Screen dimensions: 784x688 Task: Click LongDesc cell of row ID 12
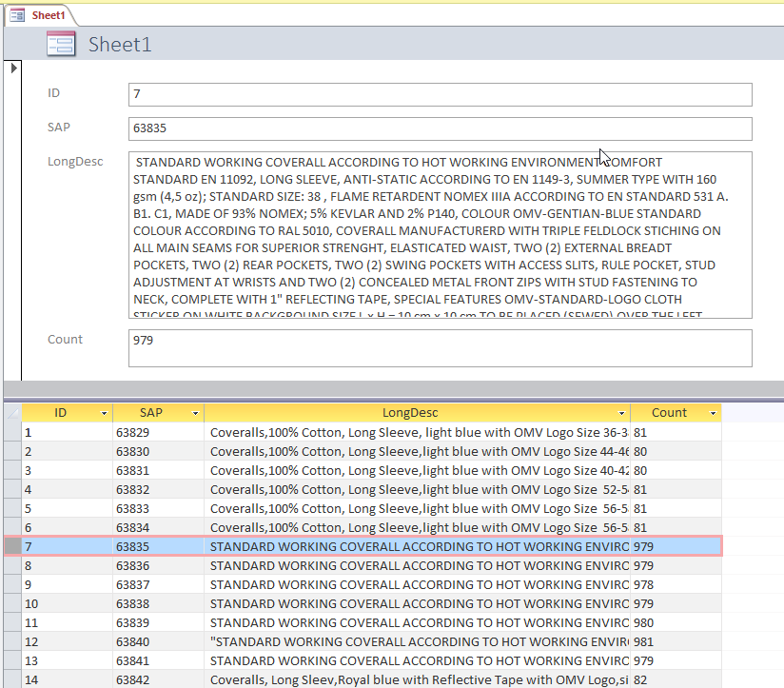[x=418, y=641]
